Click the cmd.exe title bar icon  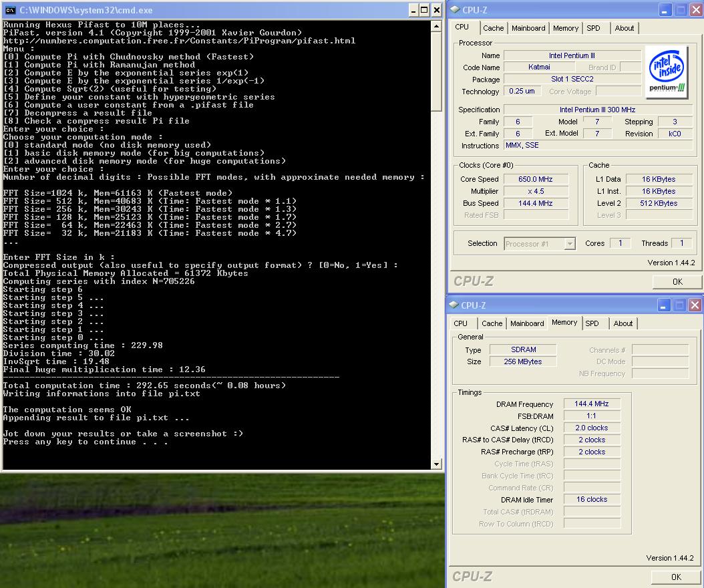coord(10,10)
